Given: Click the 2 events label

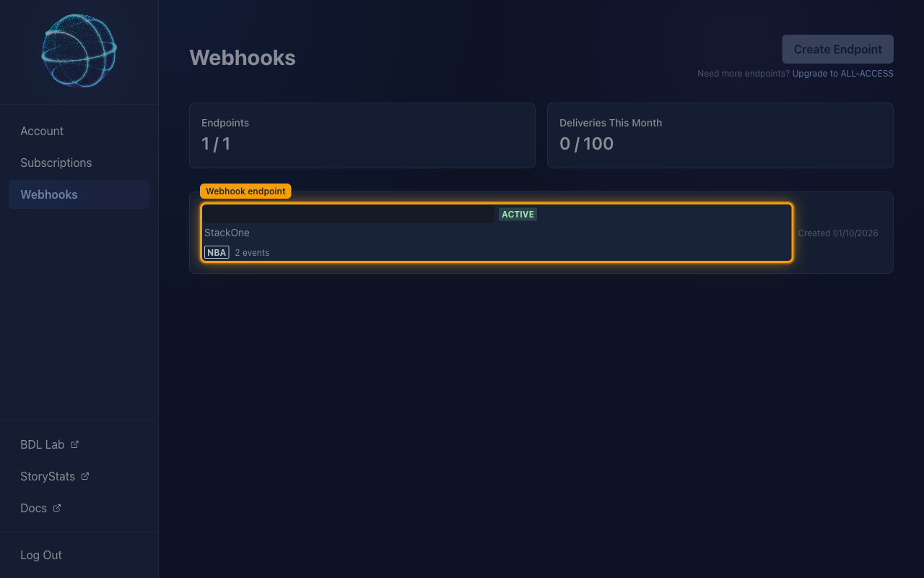Looking at the screenshot, I should pyautogui.click(x=252, y=253).
